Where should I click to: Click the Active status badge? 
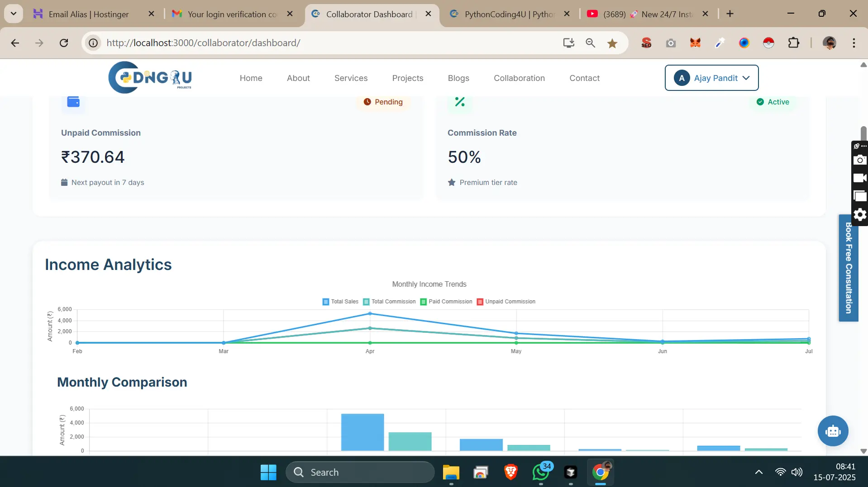(x=773, y=102)
